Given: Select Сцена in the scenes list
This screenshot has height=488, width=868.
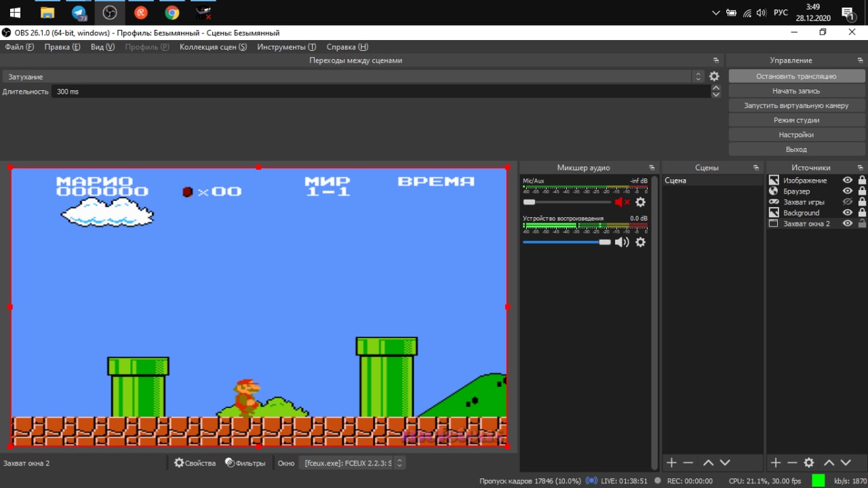Looking at the screenshot, I should point(712,181).
